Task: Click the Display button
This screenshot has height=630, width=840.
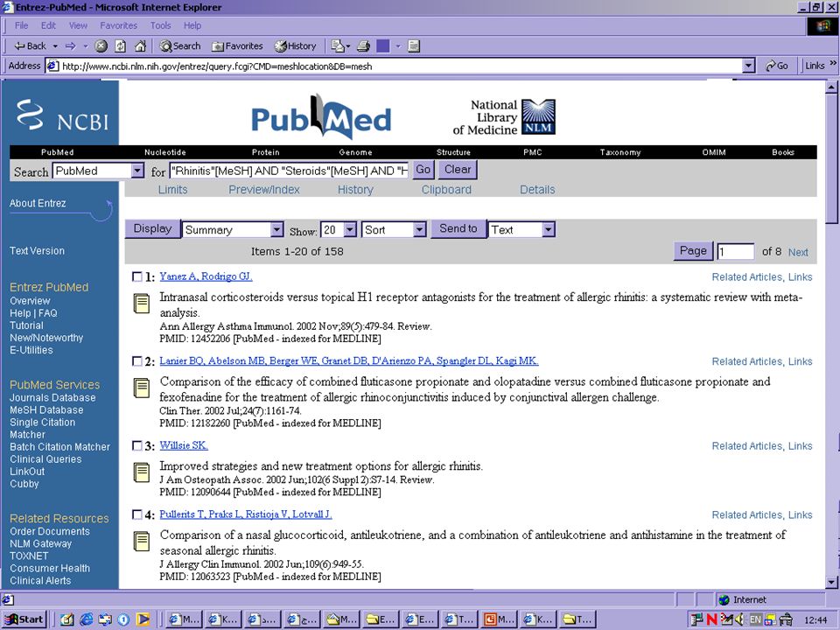Action: click(x=152, y=228)
